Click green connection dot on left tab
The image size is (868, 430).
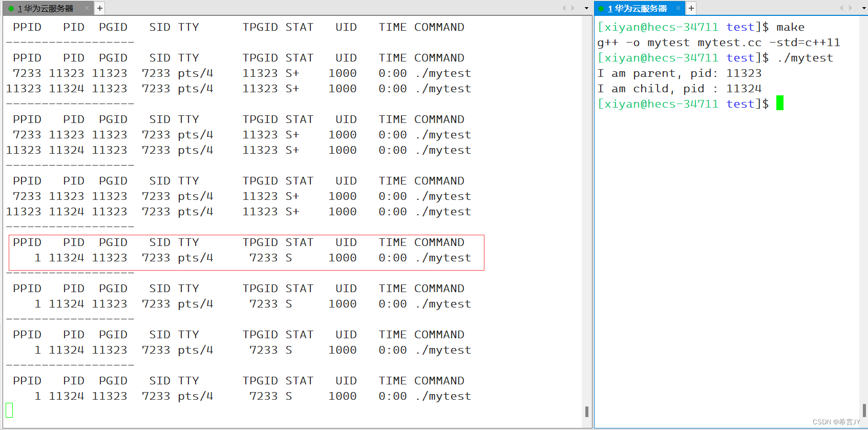click(11, 9)
